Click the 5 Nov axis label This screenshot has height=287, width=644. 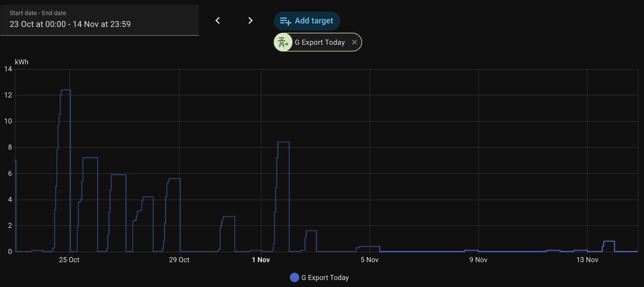(370, 260)
